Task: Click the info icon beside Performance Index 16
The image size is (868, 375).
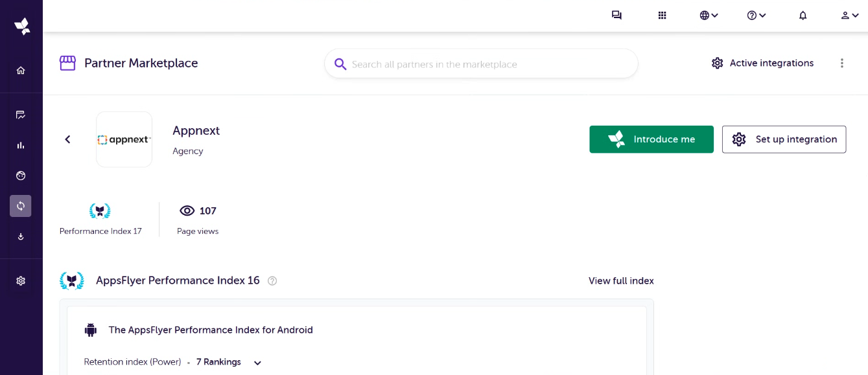Action: pyautogui.click(x=272, y=281)
